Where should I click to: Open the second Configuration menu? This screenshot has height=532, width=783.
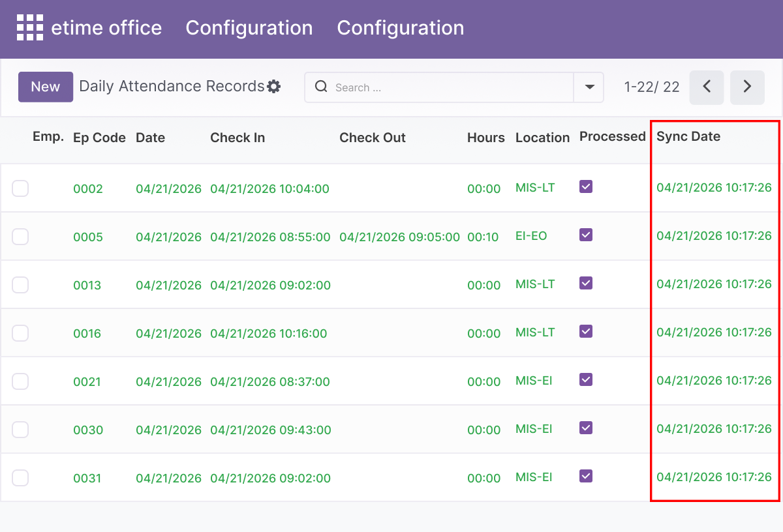tap(401, 28)
